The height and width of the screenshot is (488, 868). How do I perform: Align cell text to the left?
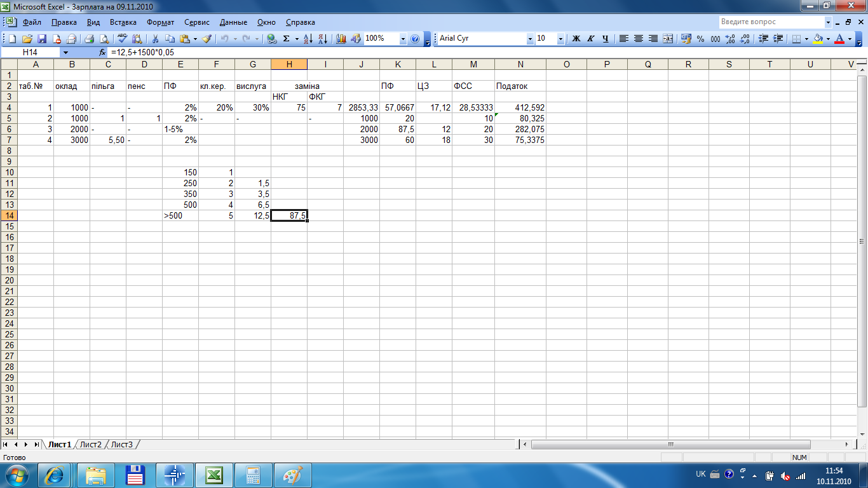coord(624,39)
